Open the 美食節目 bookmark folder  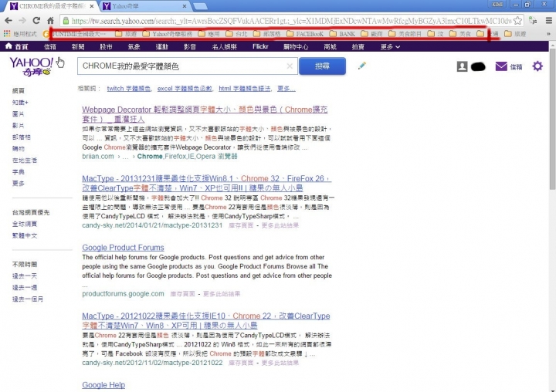(x=405, y=34)
